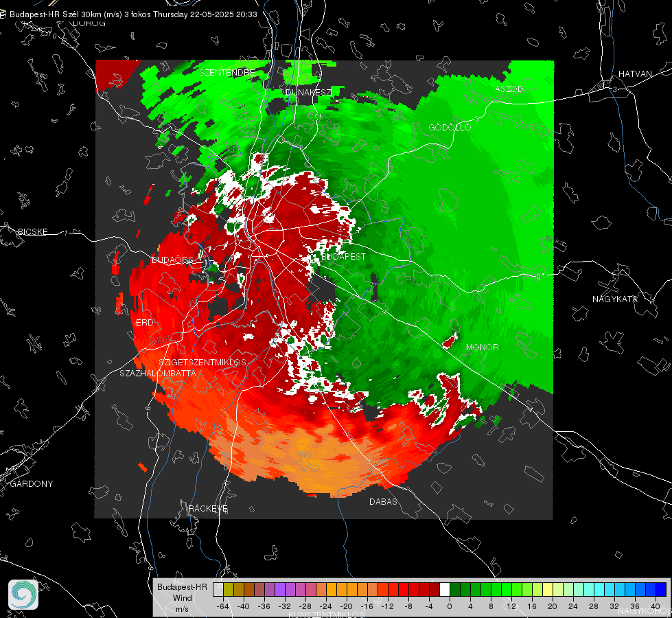Click the SZENTENDRE town label
The height and width of the screenshot is (618, 672).
pyautogui.click(x=227, y=73)
